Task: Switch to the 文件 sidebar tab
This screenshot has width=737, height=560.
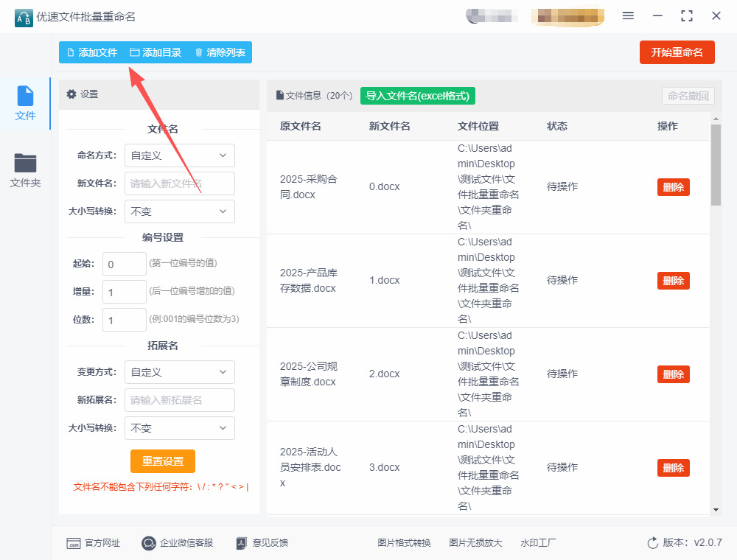Action: click(x=25, y=103)
